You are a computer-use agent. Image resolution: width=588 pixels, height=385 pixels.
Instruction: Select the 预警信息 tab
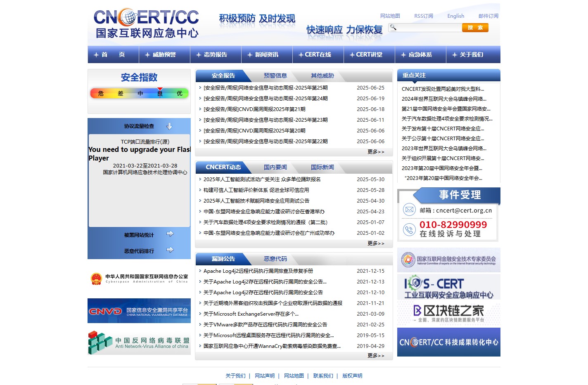275,76
